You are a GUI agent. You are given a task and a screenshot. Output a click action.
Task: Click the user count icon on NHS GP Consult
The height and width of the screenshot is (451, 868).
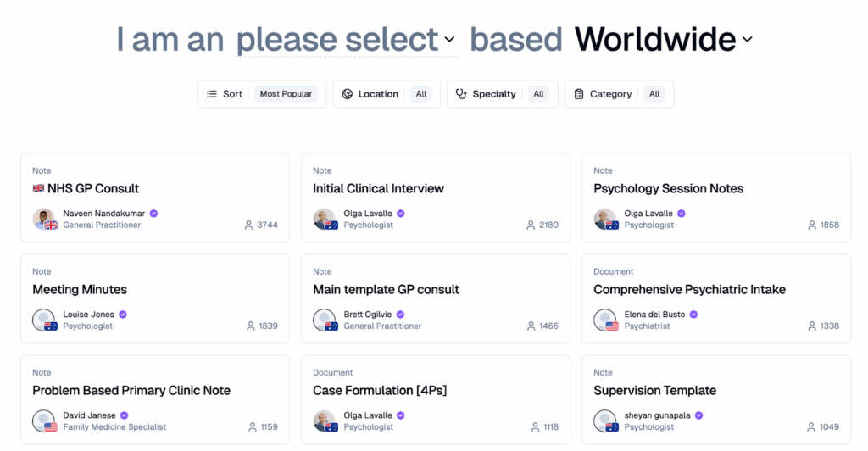pyautogui.click(x=248, y=225)
